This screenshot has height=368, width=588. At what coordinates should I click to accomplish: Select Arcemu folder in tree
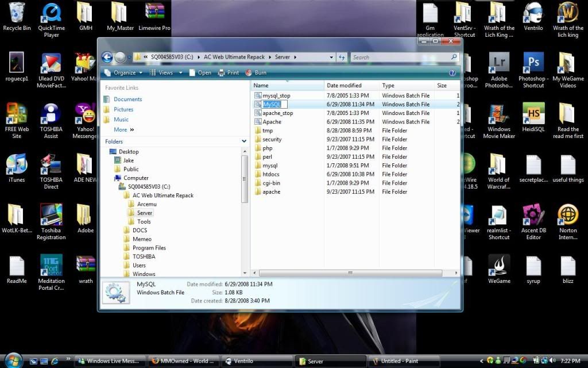[x=146, y=204]
